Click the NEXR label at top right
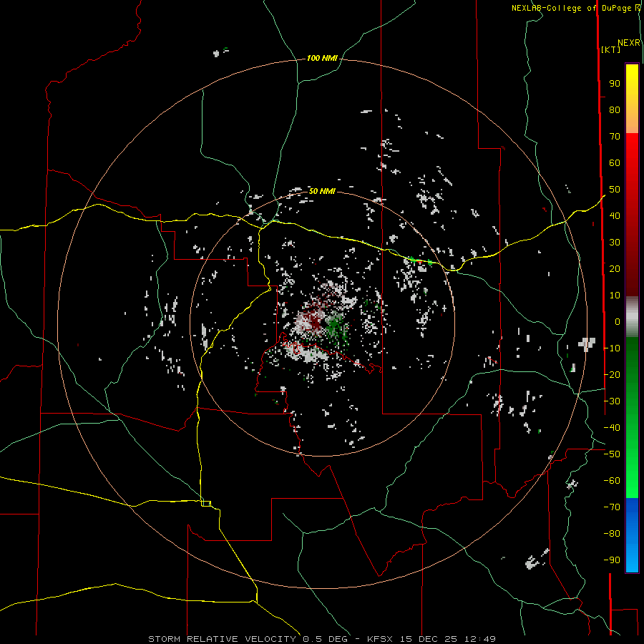644x644 pixels. click(629, 43)
